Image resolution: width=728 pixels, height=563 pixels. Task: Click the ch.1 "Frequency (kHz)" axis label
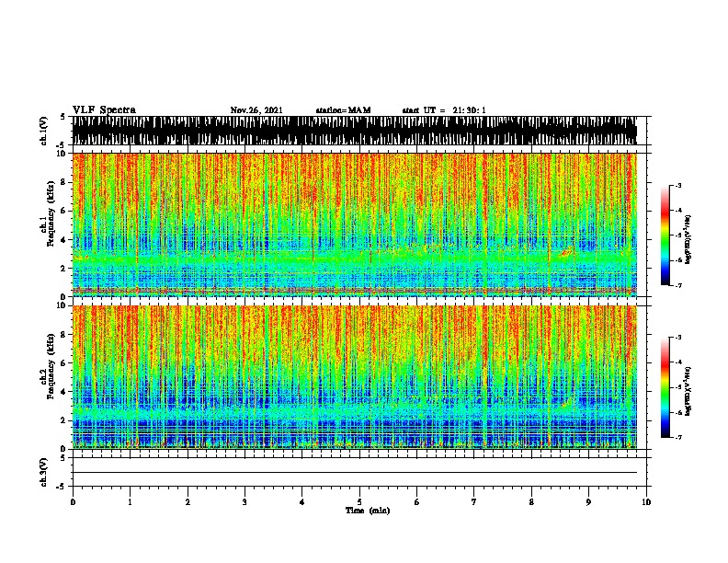coord(51,214)
